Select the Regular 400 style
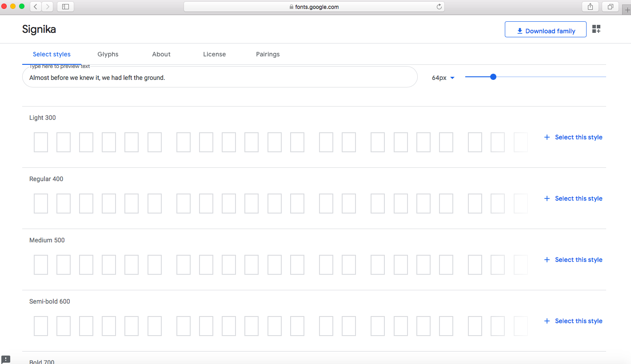Screen dimensions: 631x364 [x=573, y=198]
